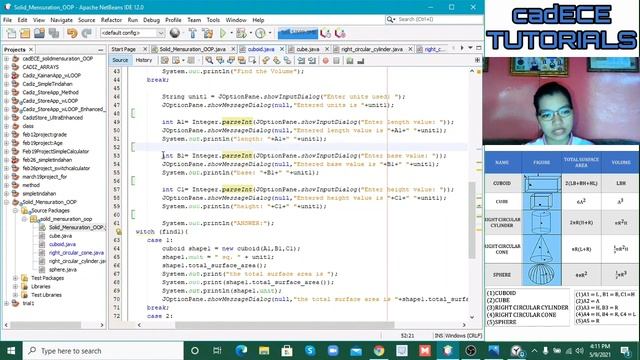Expand the cadECE_solidmensuration_OOP project node
Viewport: 640px width, 360px height.
7,58
